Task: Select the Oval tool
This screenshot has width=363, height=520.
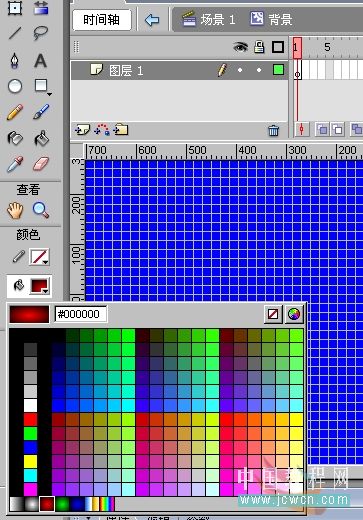Action: click(15, 86)
